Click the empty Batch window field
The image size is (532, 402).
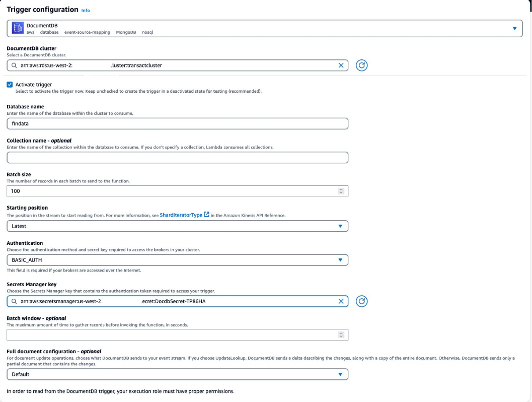pyautogui.click(x=178, y=335)
